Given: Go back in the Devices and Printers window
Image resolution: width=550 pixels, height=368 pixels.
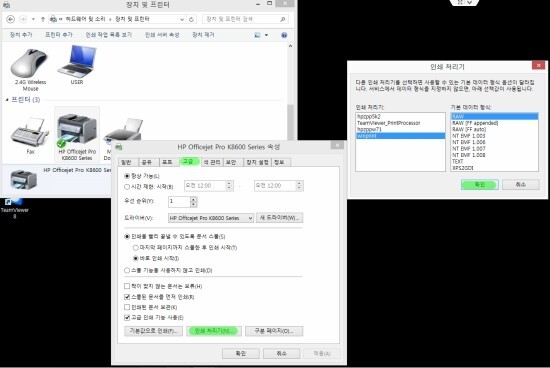Looking at the screenshot, I should coord(11,19).
